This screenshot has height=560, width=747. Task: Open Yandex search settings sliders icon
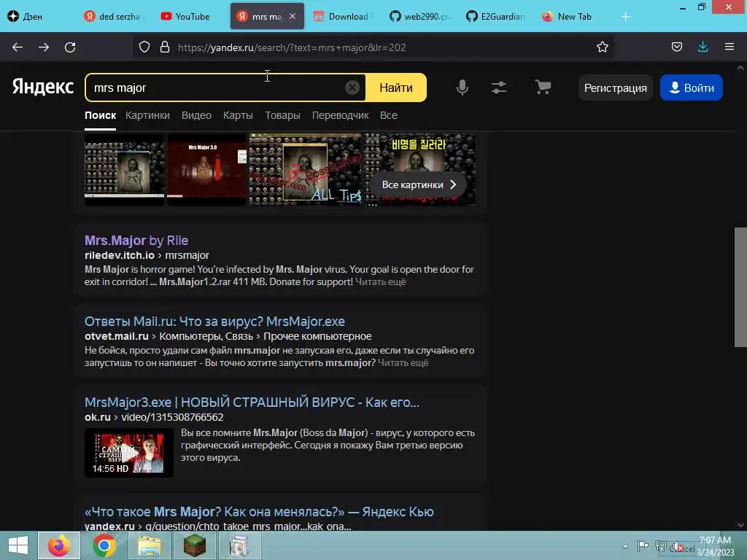point(499,87)
